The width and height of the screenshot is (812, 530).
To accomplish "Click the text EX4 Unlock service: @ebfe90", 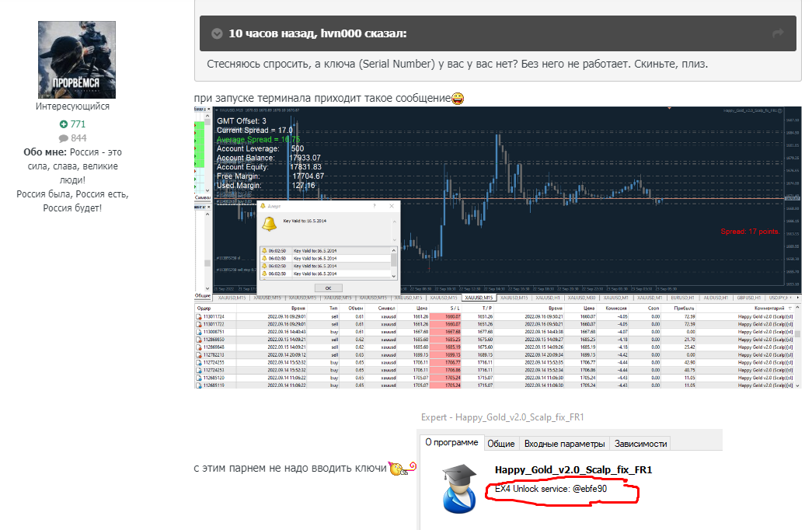I will click(550, 489).
